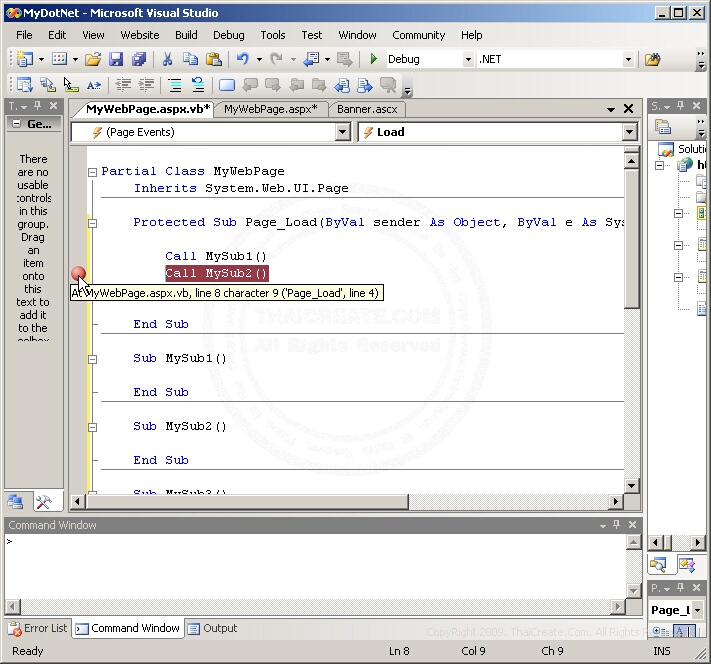Open the Undo history dropdown arrow

point(259,59)
